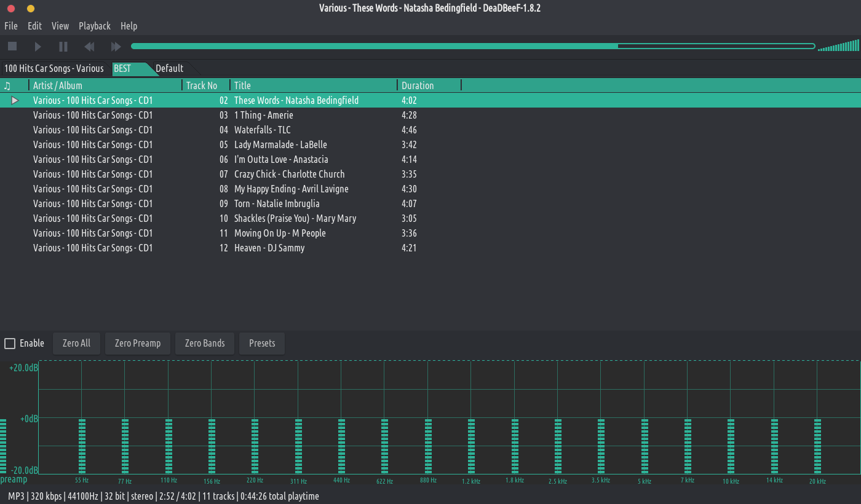Open the Help menu
Viewport: 861px width, 504px height.
point(129,26)
